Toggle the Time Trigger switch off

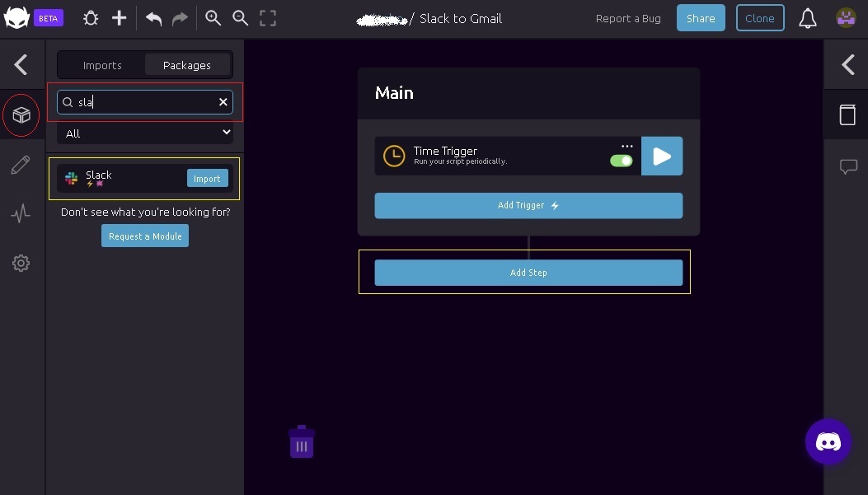pyautogui.click(x=621, y=161)
